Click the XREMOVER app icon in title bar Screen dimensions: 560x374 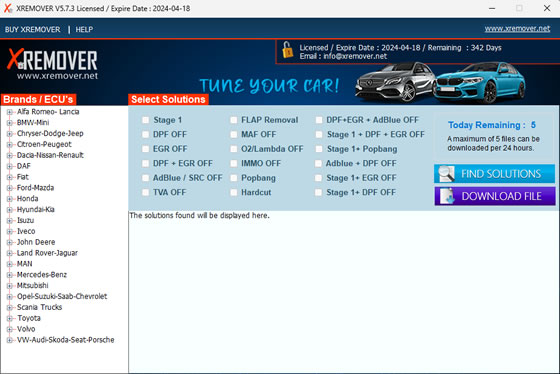(x=8, y=8)
